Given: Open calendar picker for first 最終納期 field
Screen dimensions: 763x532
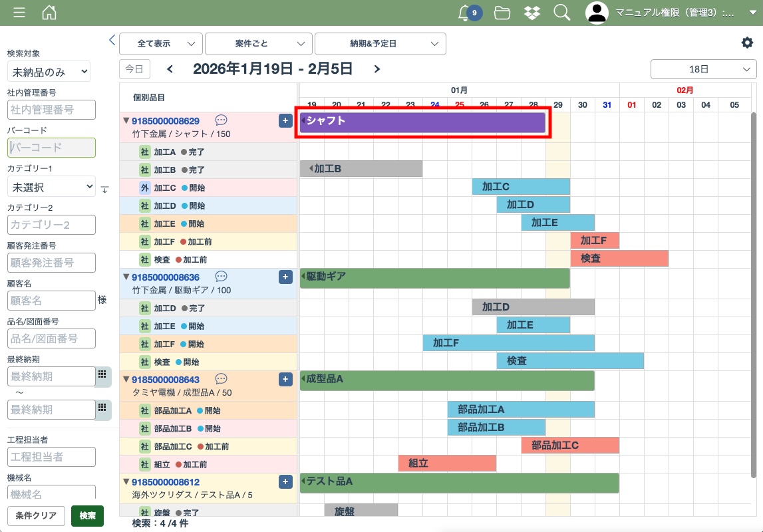Looking at the screenshot, I should [102, 374].
